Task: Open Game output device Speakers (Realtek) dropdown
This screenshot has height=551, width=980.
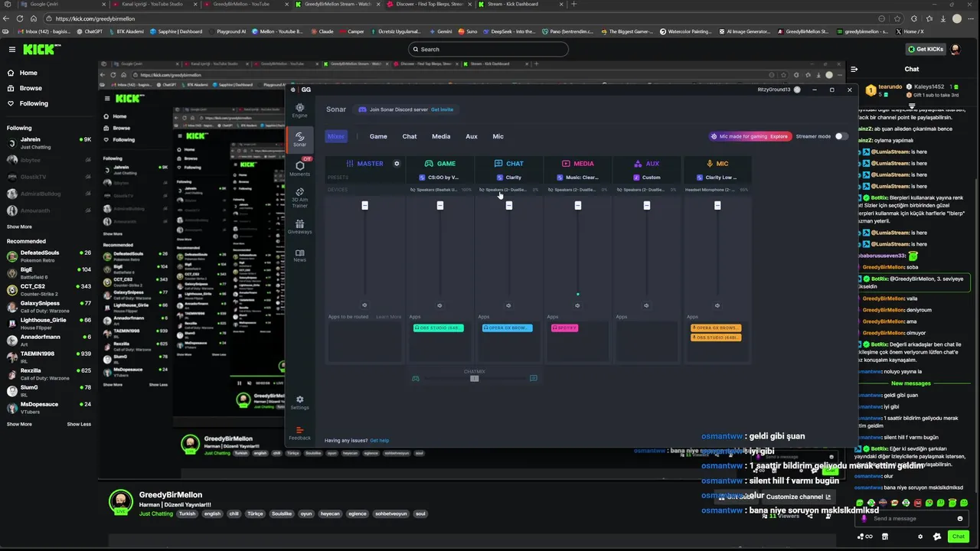Action: coord(439,190)
